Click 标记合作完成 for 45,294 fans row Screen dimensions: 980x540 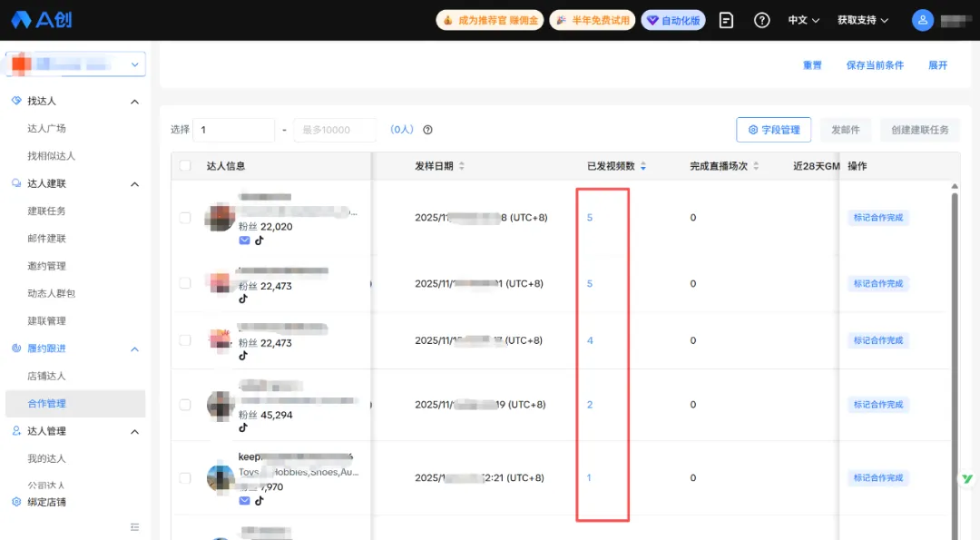pos(878,405)
